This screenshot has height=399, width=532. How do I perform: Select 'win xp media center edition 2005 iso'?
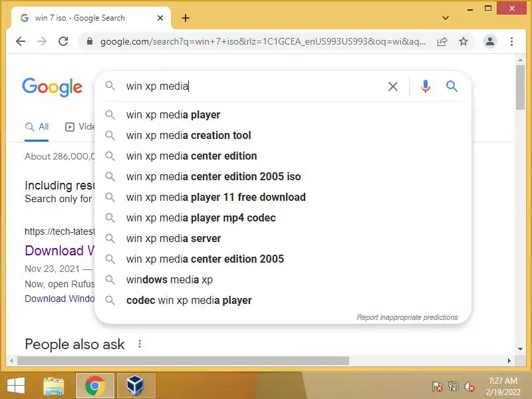pyautogui.click(x=283, y=176)
